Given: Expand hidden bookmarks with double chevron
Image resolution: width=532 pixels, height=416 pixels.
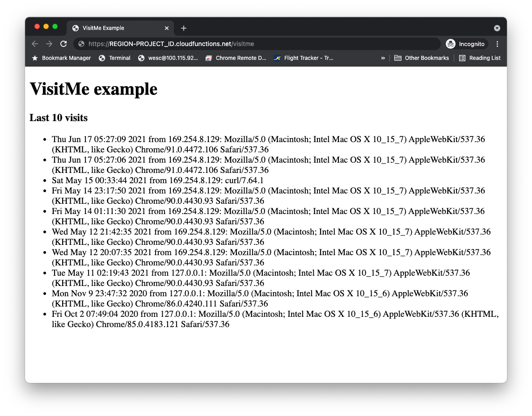Looking at the screenshot, I should pyautogui.click(x=383, y=58).
